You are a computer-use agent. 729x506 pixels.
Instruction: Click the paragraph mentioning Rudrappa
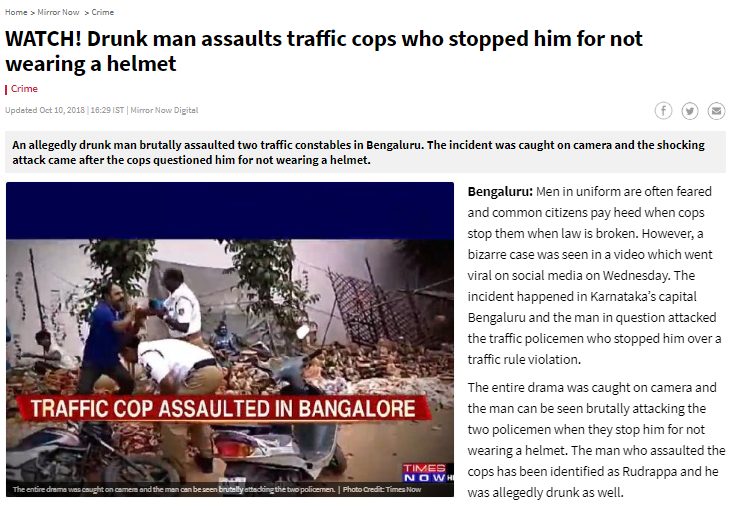pos(596,440)
